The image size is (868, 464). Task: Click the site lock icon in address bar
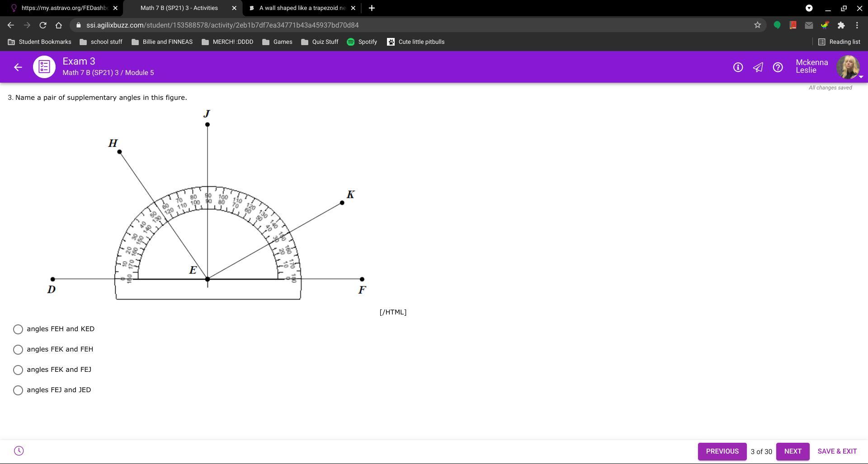click(79, 25)
